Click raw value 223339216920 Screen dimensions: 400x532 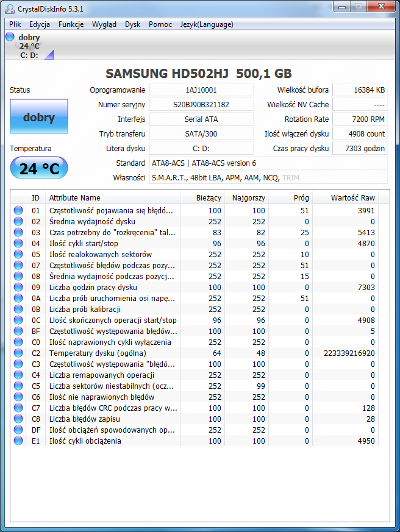point(349,353)
